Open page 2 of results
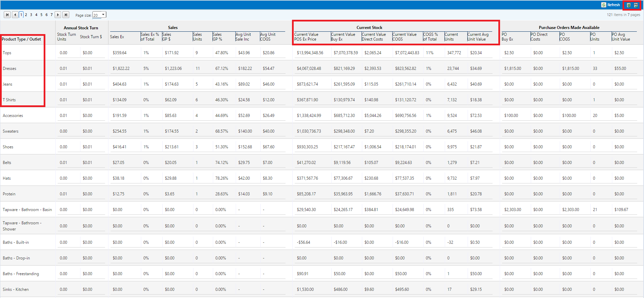644x298 pixels. (26, 15)
